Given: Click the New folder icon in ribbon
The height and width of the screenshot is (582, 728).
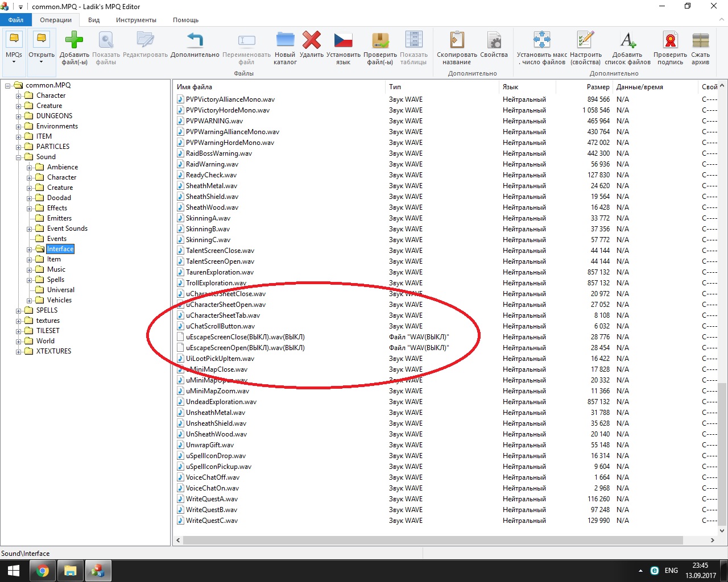Looking at the screenshot, I should tap(285, 41).
